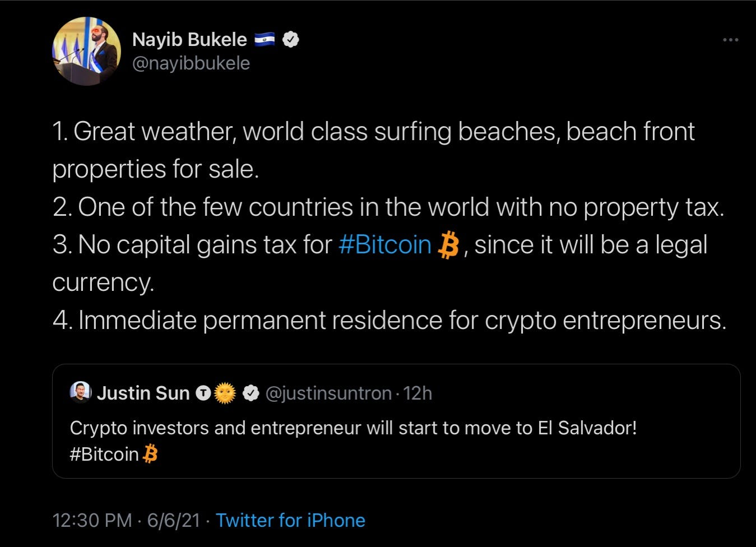Click the verified badge next to Nayib Bukele
The image size is (756, 547).
click(291, 39)
